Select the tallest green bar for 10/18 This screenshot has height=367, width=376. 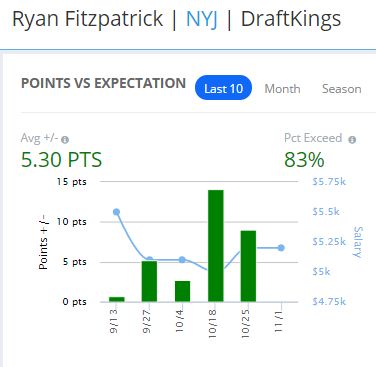(x=216, y=246)
